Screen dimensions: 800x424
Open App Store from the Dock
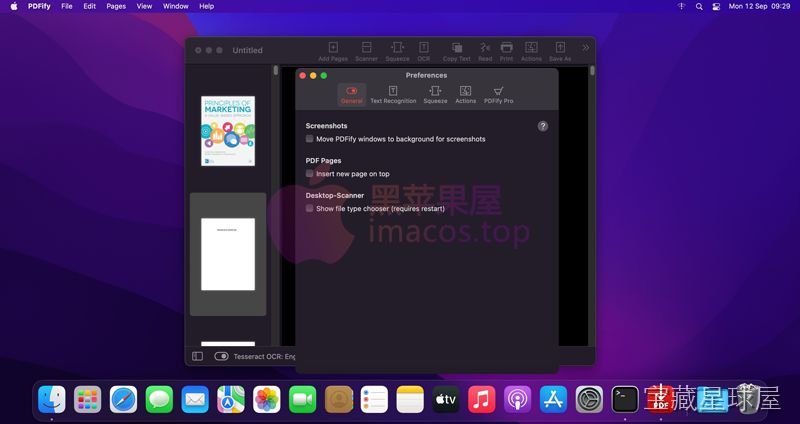click(554, 399)
